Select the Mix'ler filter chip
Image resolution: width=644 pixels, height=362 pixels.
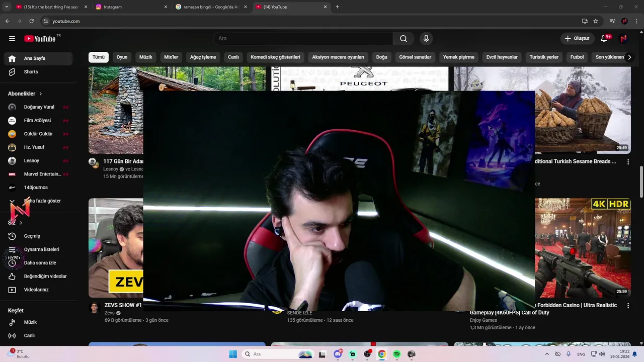pyautogui.click(x=171, y=57)
